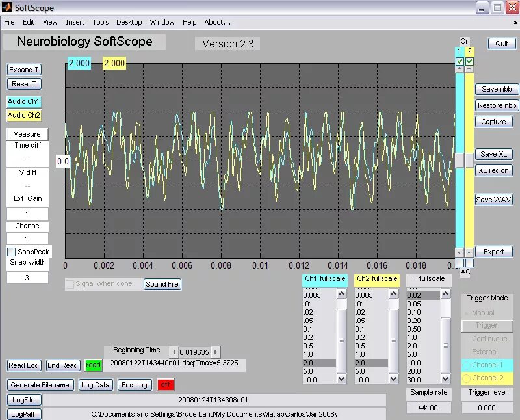The image size is (520, 420).
Task: Click the MATLAB logo in the title bar
Action: tap(6, 7)
